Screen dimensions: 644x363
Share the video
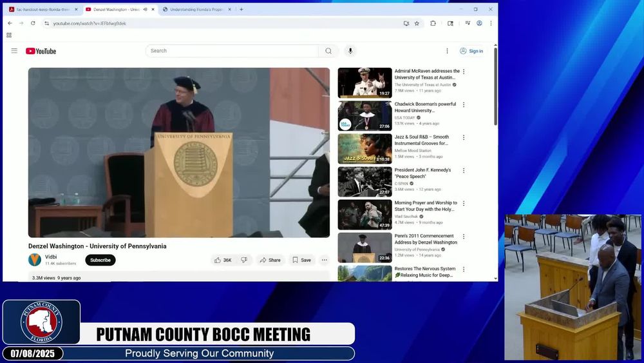point(270,260)
